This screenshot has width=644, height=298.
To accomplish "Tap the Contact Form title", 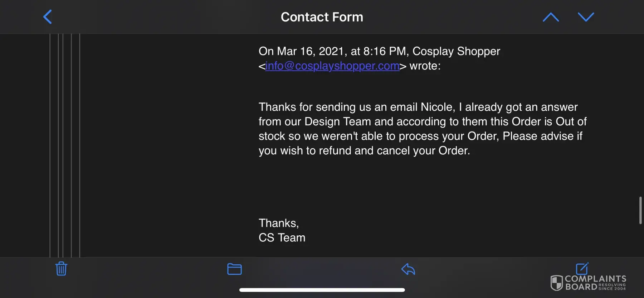I will point(322,17).
